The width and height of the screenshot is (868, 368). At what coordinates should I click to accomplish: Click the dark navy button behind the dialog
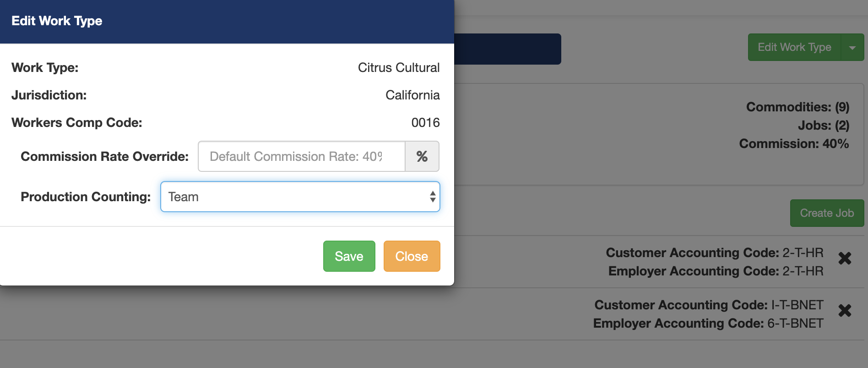[x=508, y=49]
